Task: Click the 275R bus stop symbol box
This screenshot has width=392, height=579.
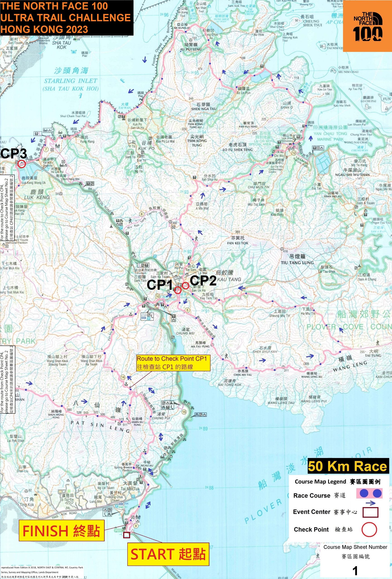Action: (x=147, y=316)
